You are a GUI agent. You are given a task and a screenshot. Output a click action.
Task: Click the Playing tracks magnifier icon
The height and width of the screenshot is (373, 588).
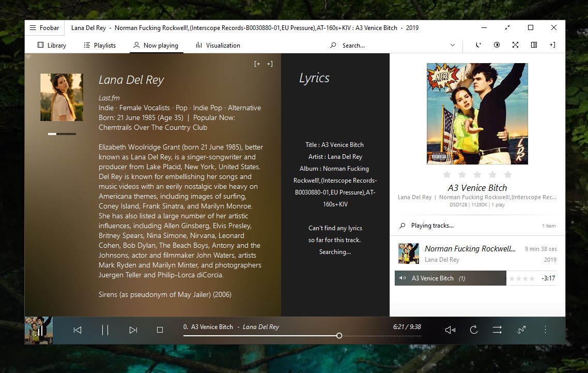(403, 226)
